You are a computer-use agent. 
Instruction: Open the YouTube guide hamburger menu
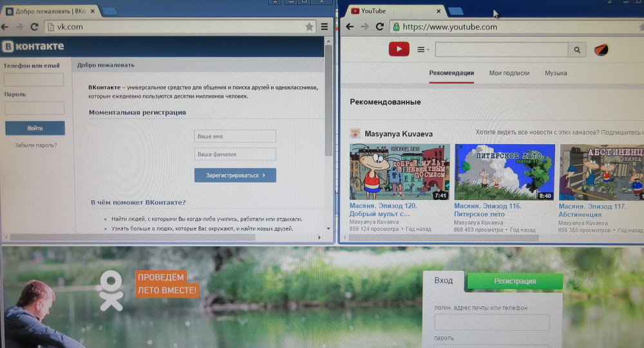[422, 50]
